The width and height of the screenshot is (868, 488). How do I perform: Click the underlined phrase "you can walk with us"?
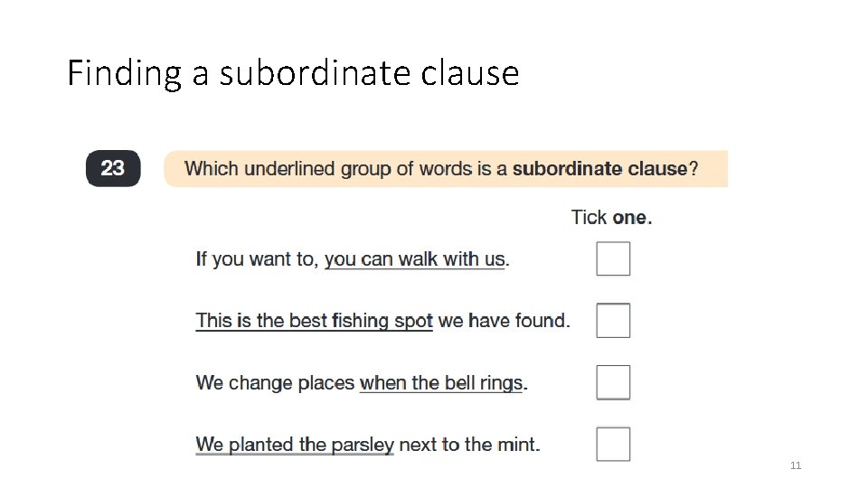pyautogui.click(x=414, y=259)
